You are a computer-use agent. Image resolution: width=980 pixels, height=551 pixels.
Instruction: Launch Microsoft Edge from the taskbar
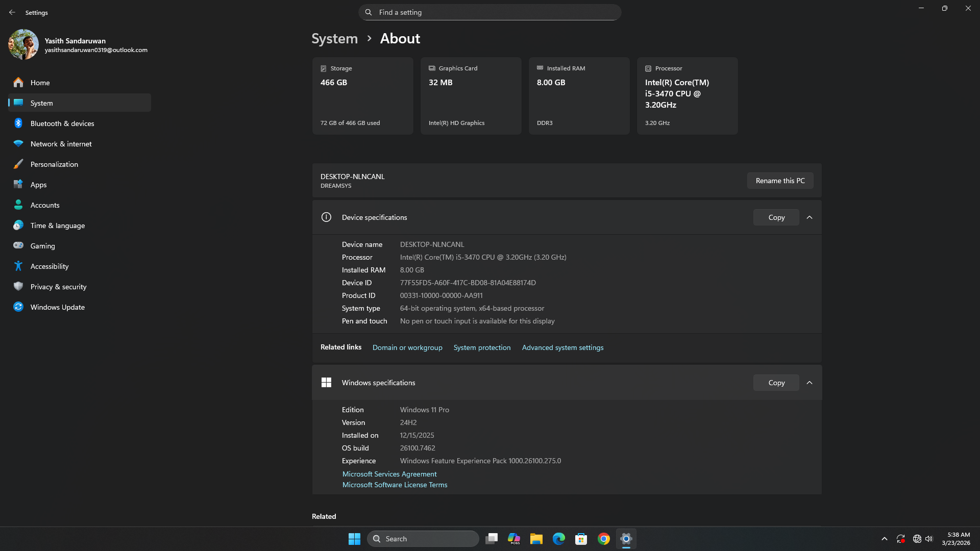[559, 539]
